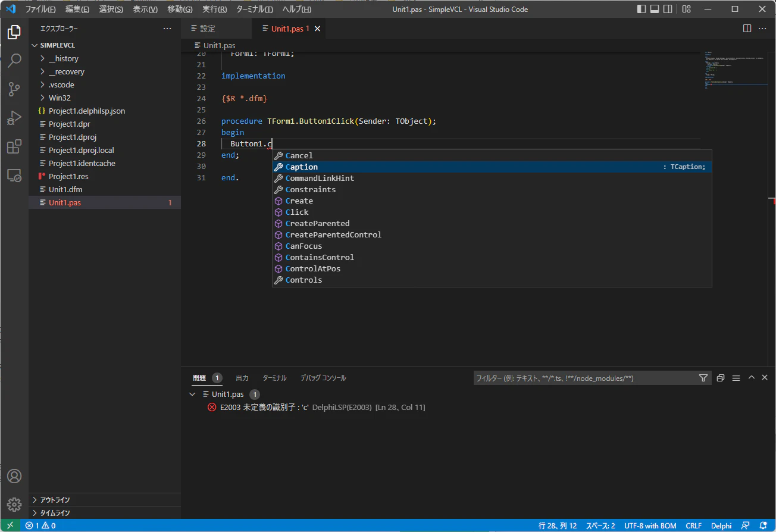The height and width of the screenshot is (532, 776).
Task: Open Project1.dpr in the explorer
Action: [x=105, y=124]
